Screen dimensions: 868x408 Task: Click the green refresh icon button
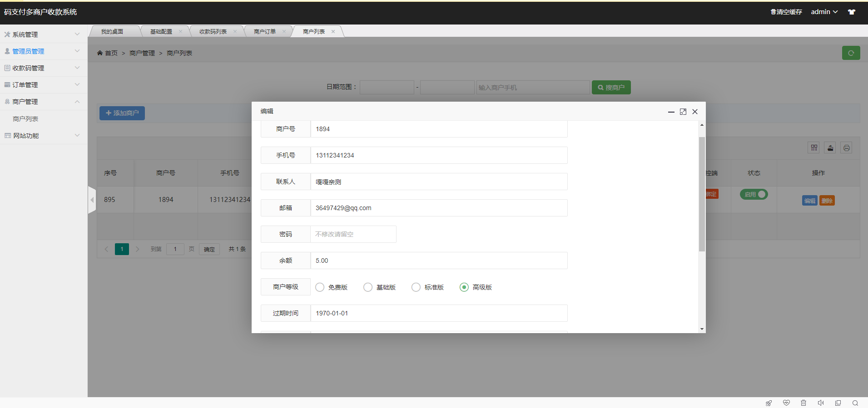coord(851,53)
